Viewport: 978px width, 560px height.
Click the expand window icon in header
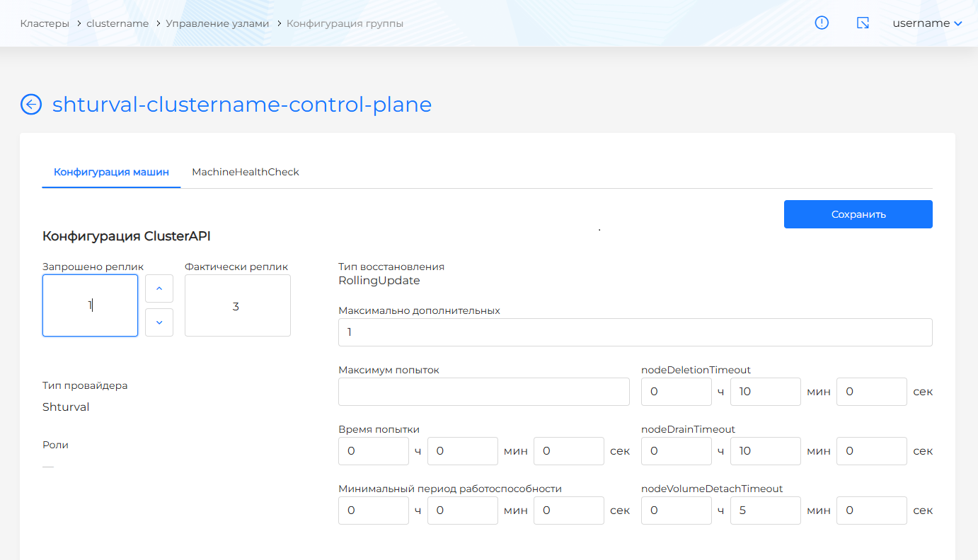pos(863,23)
